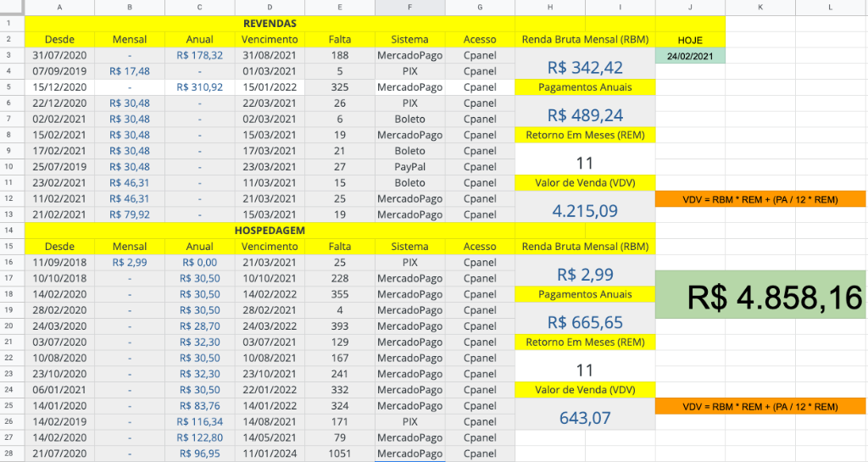Click the R$ 83,76 annual value
Image resolution: width=868 pixels, height=462 pixels.
[x=200, y=405]
